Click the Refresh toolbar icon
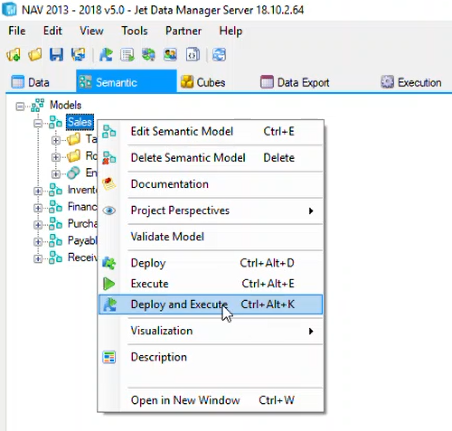 point(219,54)
